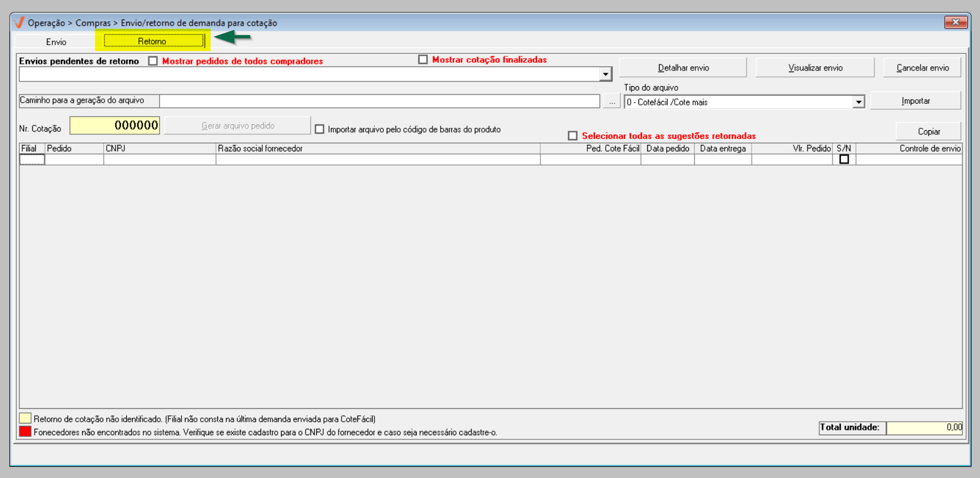Viewport: 980px width, 478px height.
Task: Click the Pedido column header
Action: pos(74,149)
